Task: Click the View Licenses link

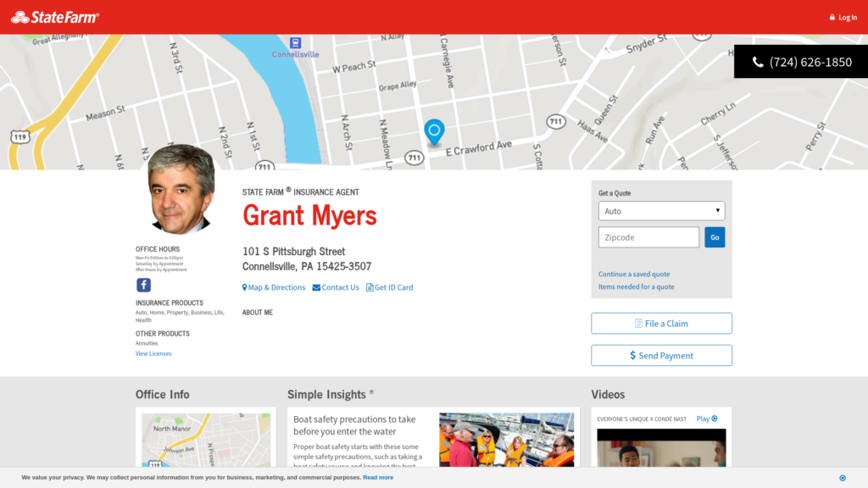Action: (x=153, y=353)
